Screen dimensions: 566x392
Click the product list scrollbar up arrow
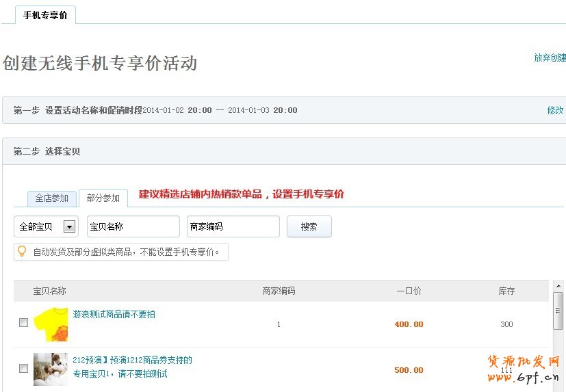pyautogui.click(x=558, y=285)
